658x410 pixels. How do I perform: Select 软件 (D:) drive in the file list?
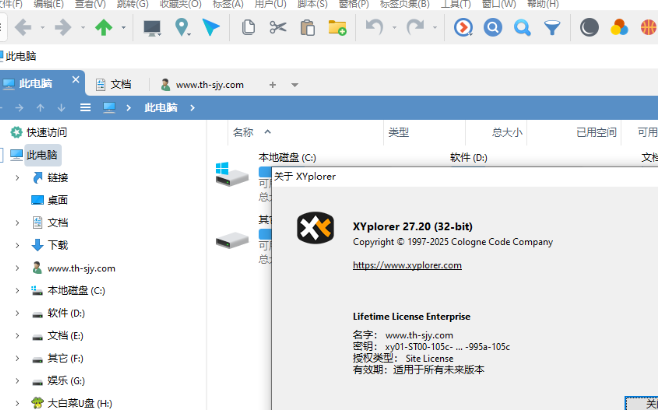coord(468,158)
